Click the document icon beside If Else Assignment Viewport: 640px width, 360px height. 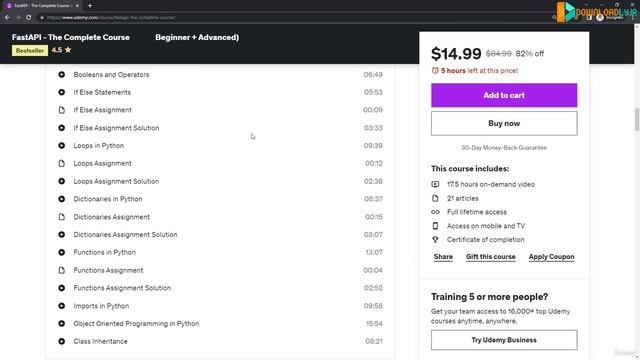(62, 110)
